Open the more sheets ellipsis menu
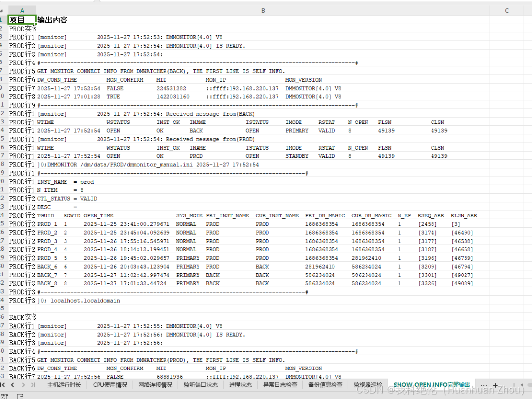The image size is (532, 399). [484, 385]
